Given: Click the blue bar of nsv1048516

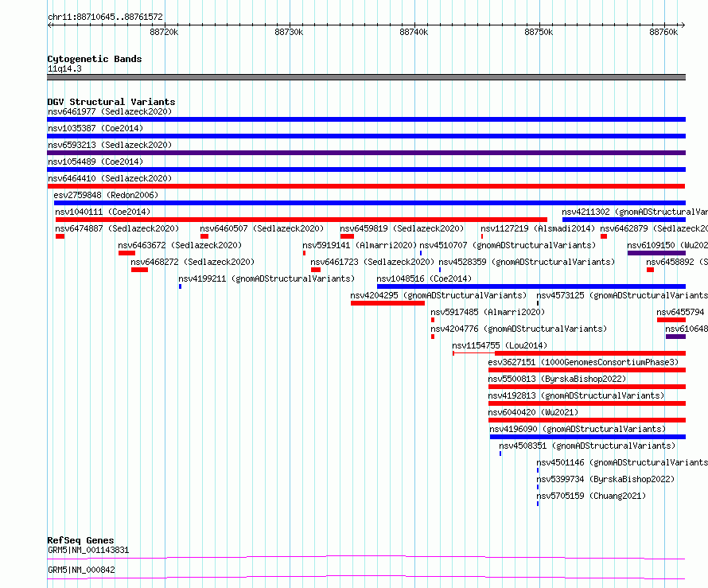Looking at the screenshot, I should (x=531, y=286).
